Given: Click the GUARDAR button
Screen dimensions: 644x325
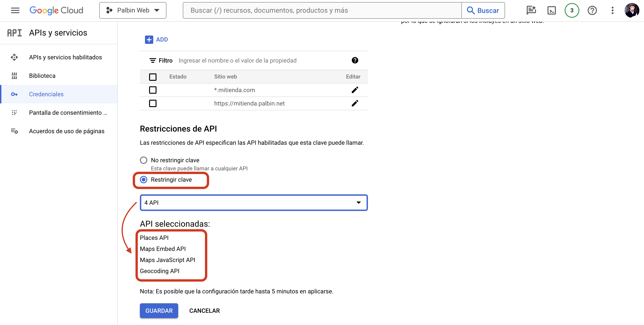Looking at the screenshot, I should [159, 310].
